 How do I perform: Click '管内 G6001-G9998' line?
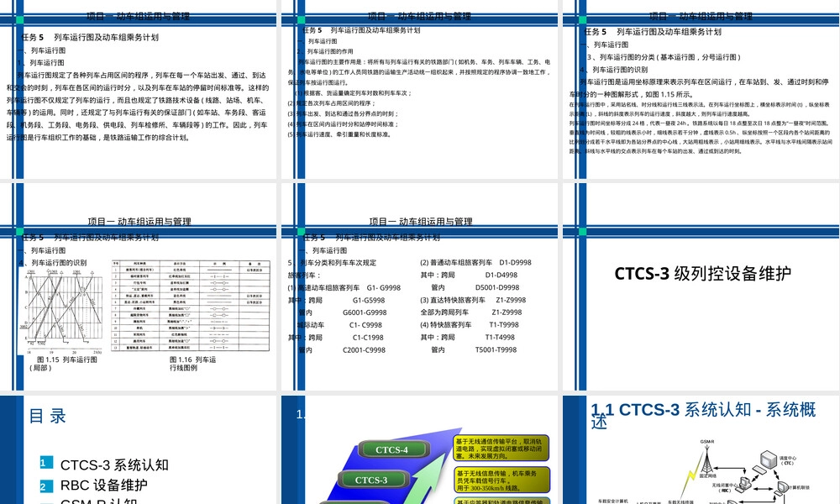[343, 312]
